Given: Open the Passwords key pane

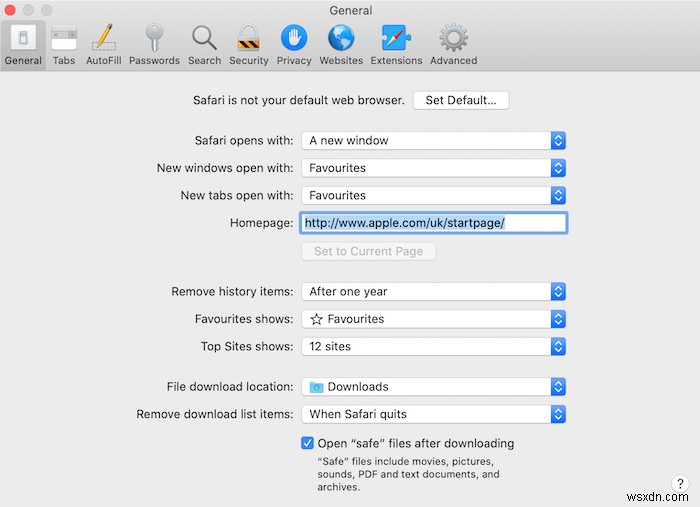Looking at the screenshot, I should tap(154, 45).
